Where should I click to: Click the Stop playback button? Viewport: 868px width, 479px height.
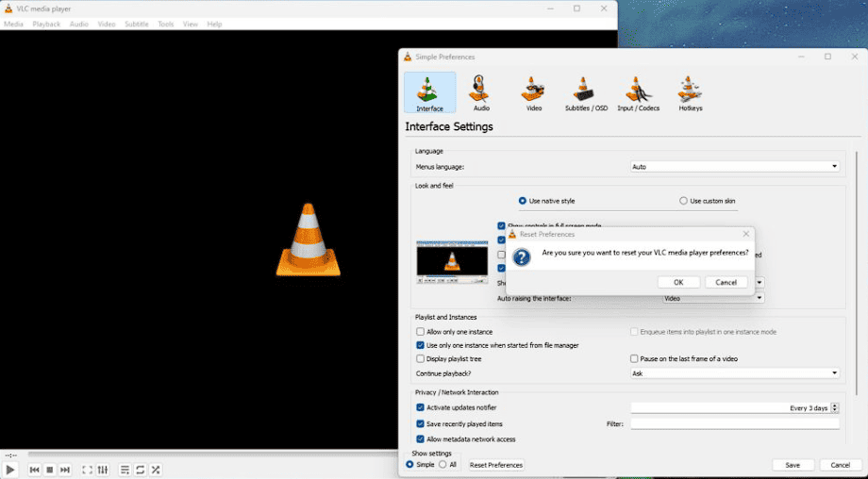[50, 470]
